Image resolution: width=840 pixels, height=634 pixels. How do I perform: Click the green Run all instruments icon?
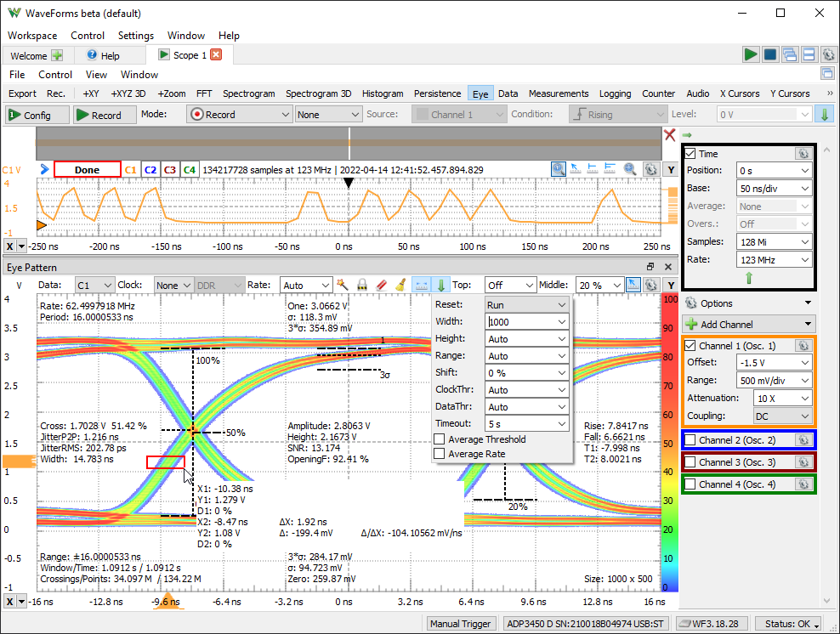click(x=750, y=54)
